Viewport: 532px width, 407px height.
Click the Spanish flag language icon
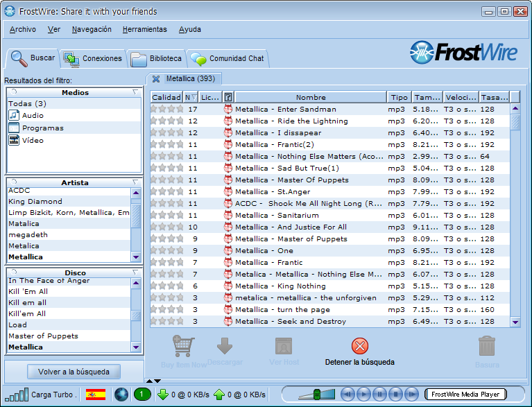pyautogui.click(x=95, y=395)
